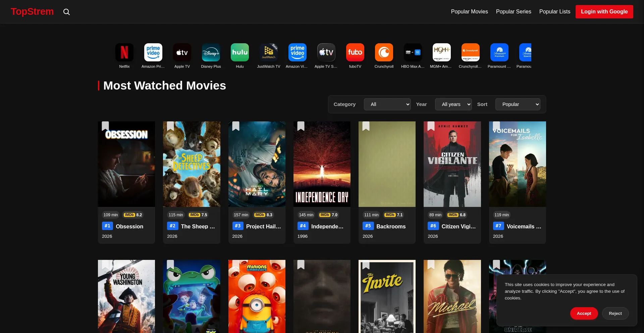Select the Disney Plus provider icon
The image size is (644, 333).
pos(211,52)
